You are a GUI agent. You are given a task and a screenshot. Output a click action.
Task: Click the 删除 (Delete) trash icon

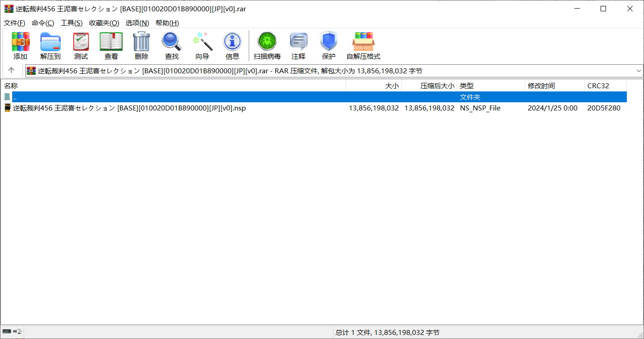click(x=141, y=46)
